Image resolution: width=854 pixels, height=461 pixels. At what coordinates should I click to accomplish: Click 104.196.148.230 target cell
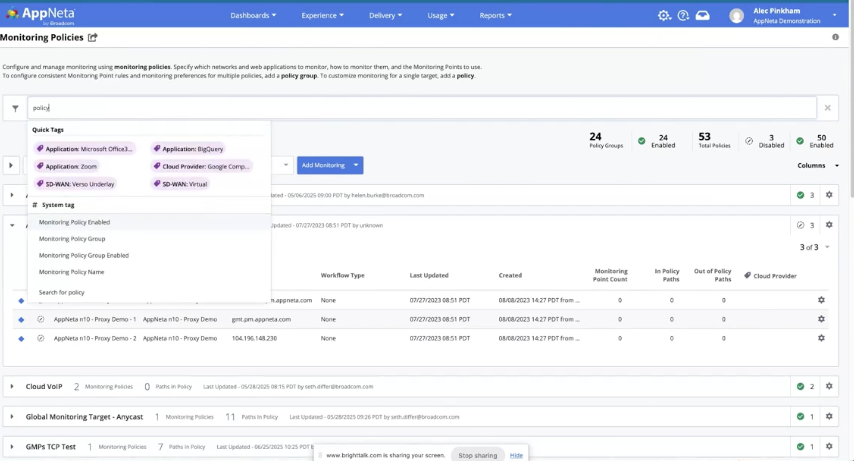point(254,338)
